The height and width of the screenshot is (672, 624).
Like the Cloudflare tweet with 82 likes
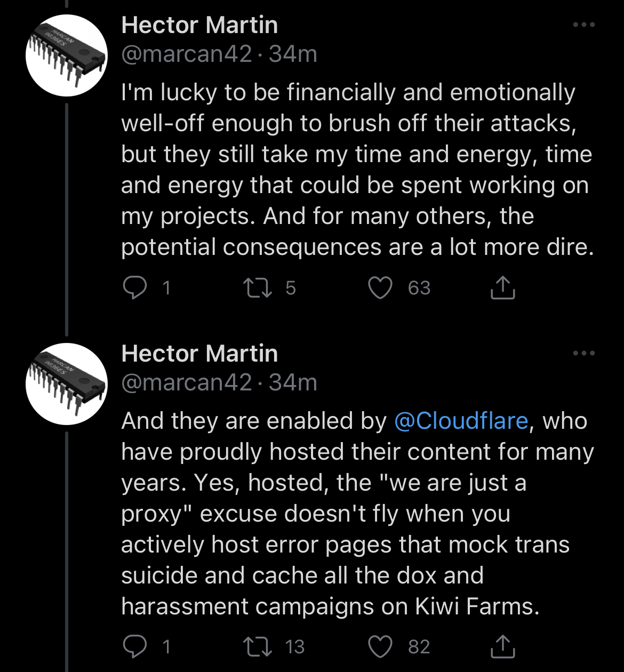[381, 646]
